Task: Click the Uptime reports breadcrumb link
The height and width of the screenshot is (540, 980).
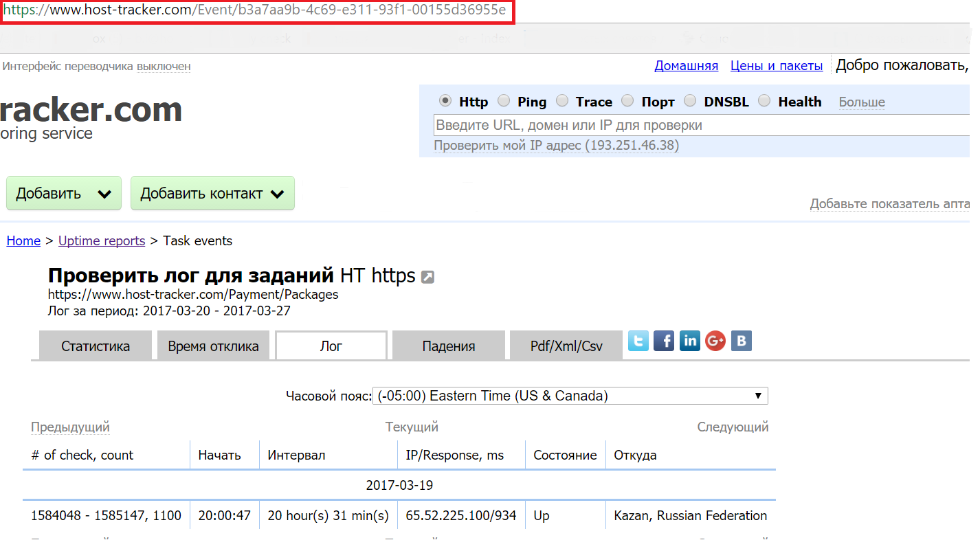Action: coord(101,240)
